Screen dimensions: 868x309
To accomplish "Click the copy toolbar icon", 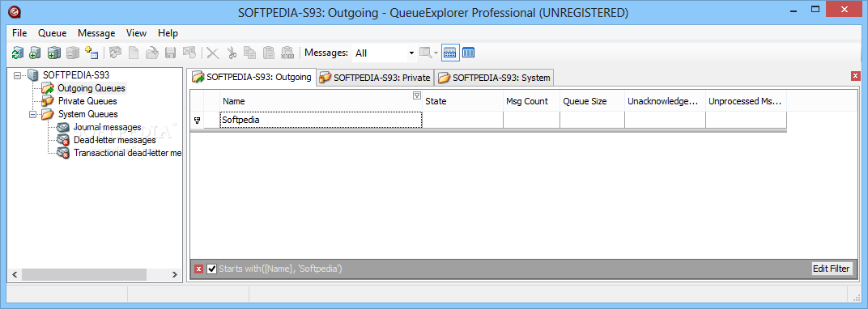I will click(x=250, y=53).
